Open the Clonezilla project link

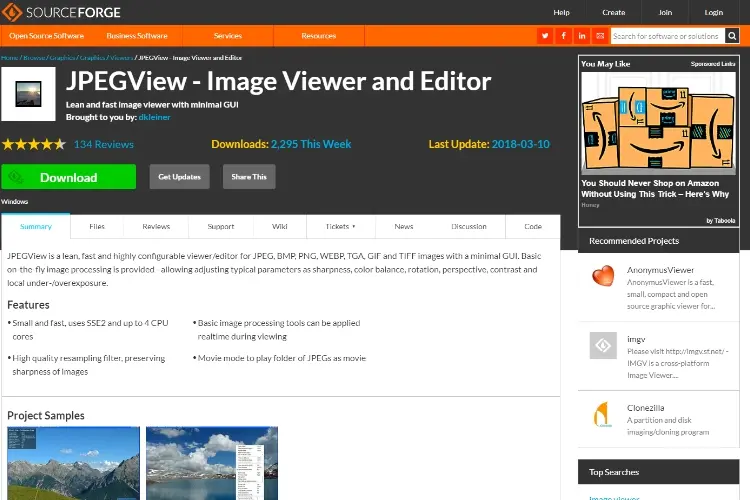coord(645,408)
